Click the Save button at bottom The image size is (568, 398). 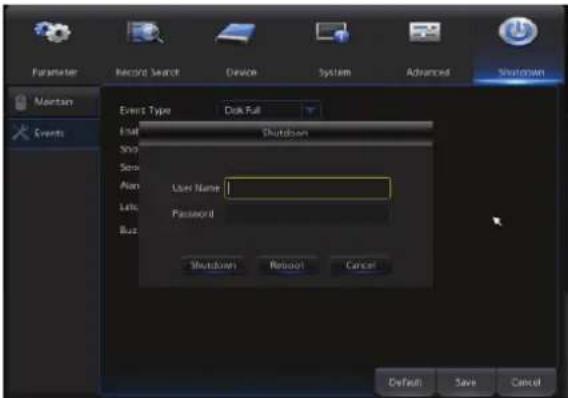(x=466, y=382)
